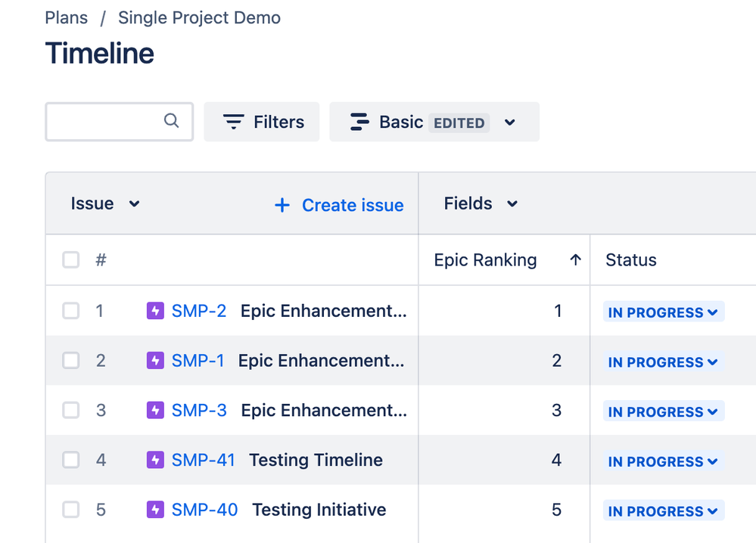Click the search magnifier icon
756x543 pixels.
click(171, 120)
